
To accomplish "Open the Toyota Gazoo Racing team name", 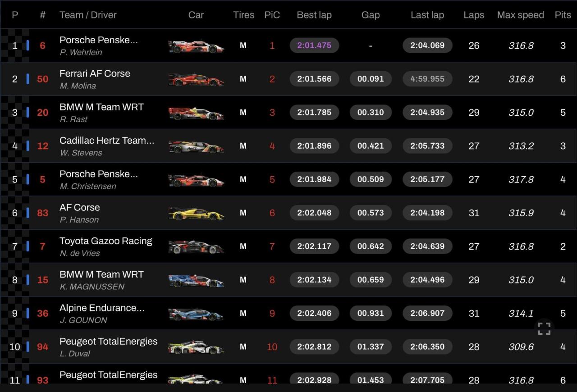I will point(106,241).
